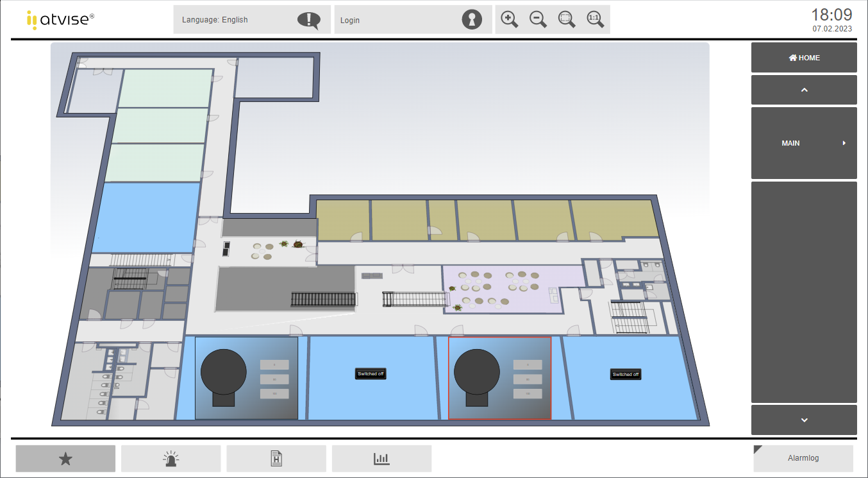Go to the HOME page
This screenshot has height=478, width=868.
[804, 58]
